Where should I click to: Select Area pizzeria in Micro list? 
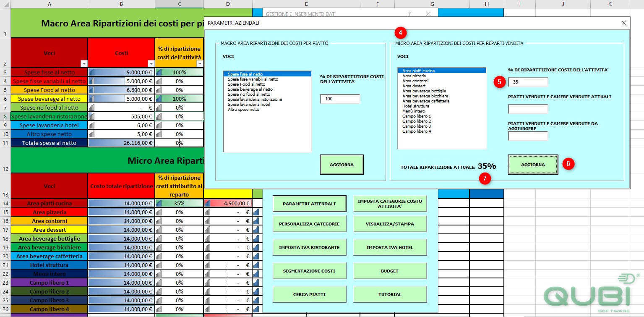tap(442, 76)
